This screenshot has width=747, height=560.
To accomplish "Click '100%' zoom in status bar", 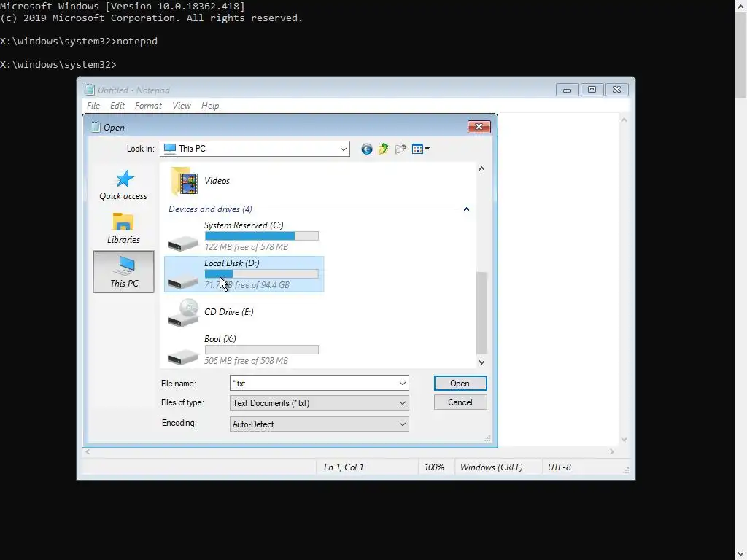I will pos(434,467).
